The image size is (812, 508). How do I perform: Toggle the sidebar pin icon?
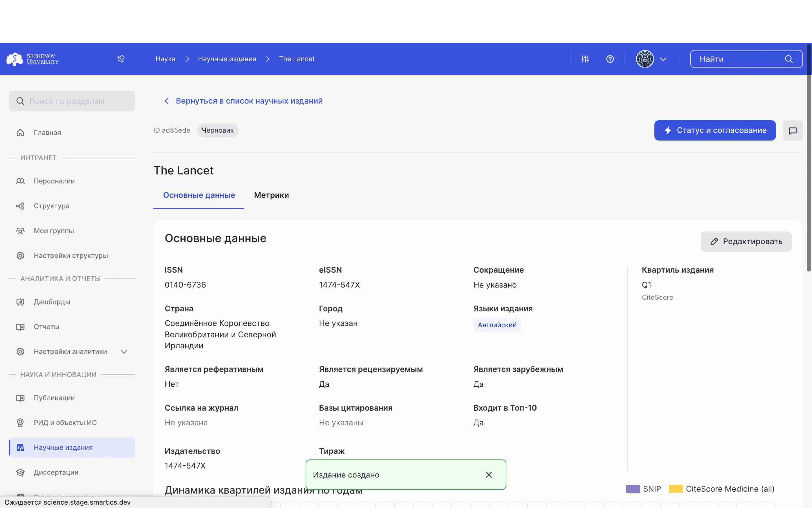point(121,59)
